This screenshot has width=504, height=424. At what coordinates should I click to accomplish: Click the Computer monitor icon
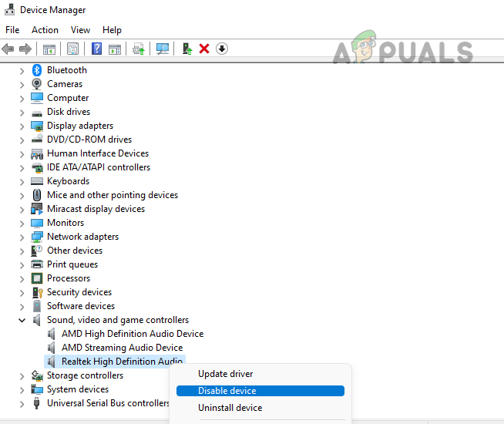click(37, 98)
